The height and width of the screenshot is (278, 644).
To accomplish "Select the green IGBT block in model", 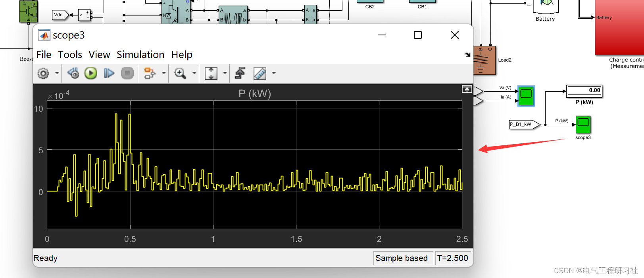I will (29, 11).
